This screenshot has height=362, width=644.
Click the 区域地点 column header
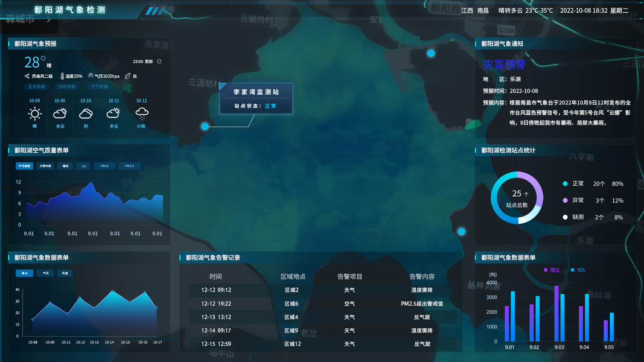[x=293, y=277]
